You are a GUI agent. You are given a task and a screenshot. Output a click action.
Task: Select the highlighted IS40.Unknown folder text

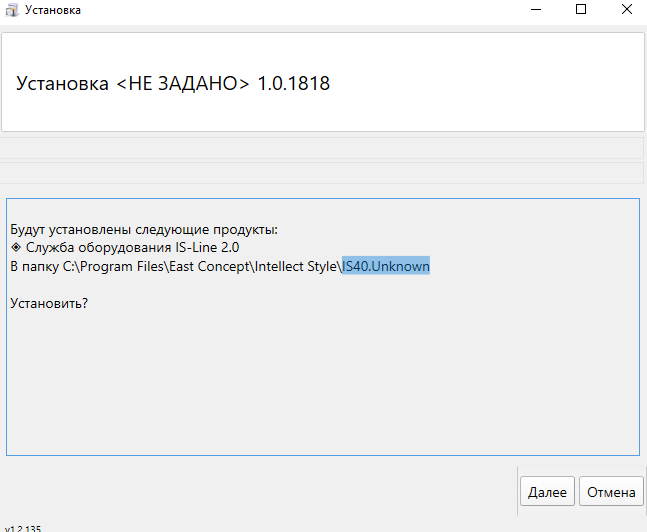click(x=386, y=266)
